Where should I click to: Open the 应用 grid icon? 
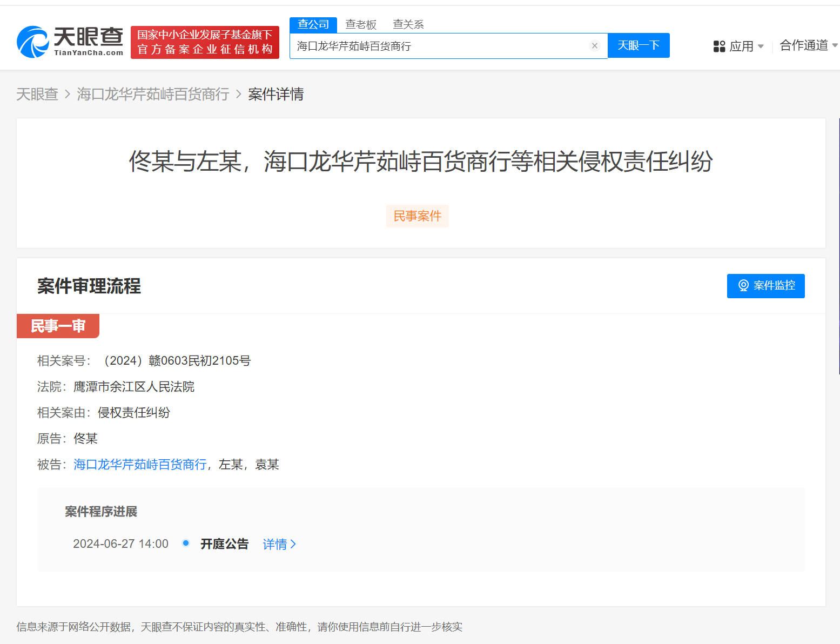tap(719, 46)
